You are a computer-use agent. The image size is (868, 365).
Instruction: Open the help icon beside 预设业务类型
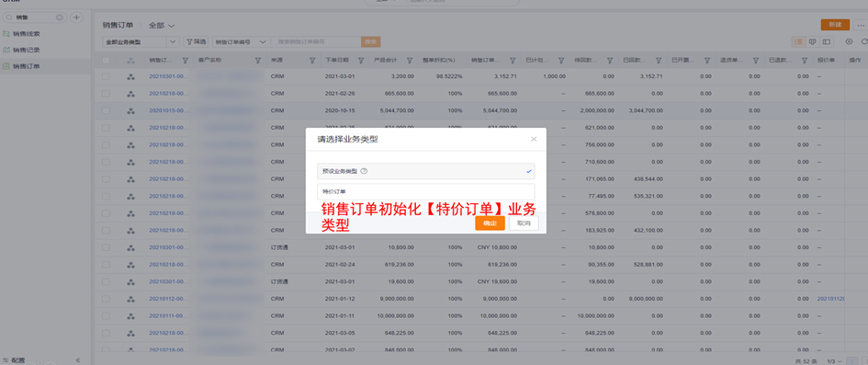[364, 171]
